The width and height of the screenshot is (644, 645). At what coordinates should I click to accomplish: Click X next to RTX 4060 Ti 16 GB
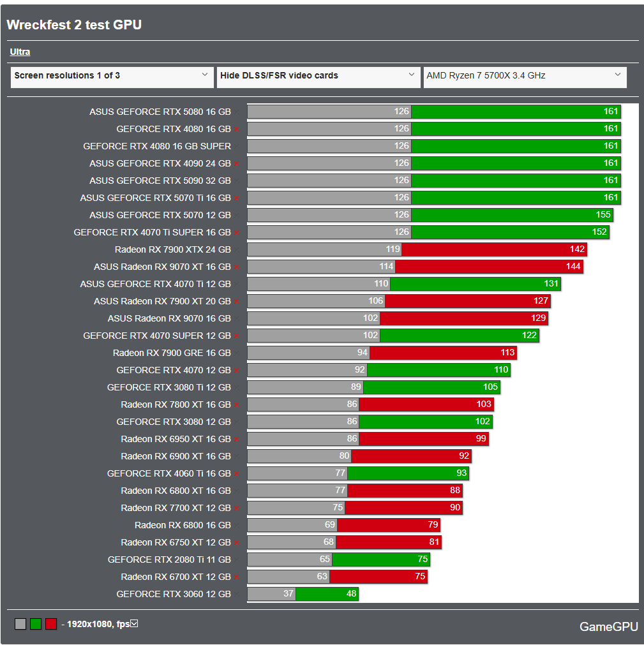237,474
